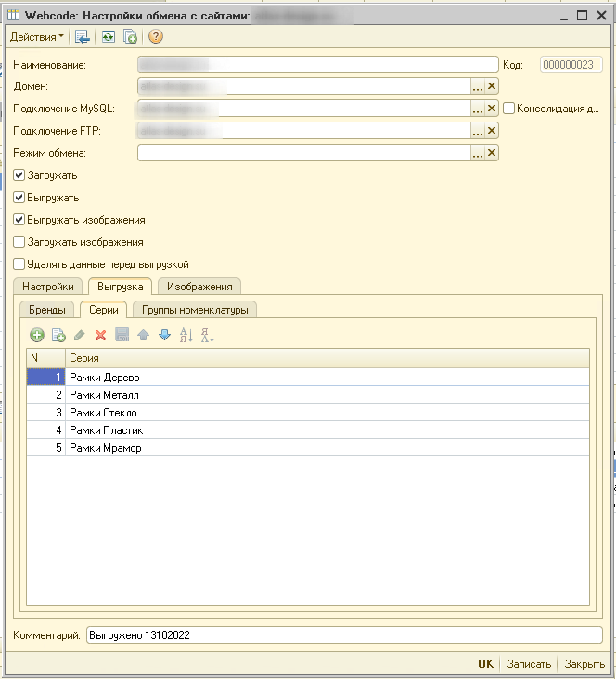The image size is (616, 679).
Task: Click the green Add row icon
Action: coord(37,335)
